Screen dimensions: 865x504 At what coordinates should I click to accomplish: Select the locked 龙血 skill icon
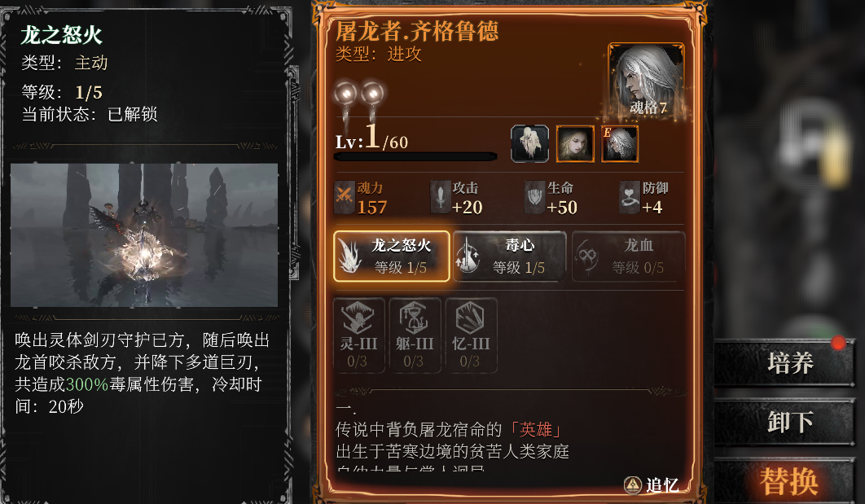[628, 256]
